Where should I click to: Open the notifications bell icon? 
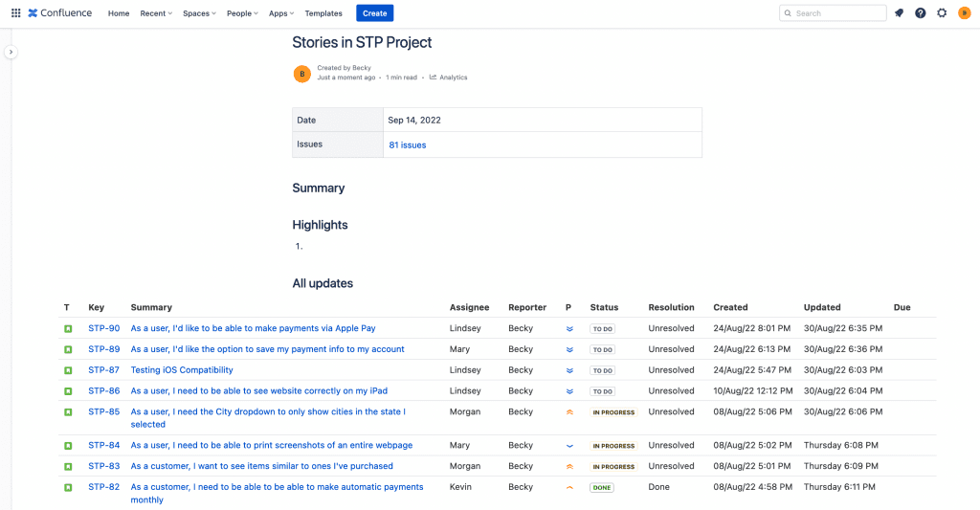coord(900,13)
